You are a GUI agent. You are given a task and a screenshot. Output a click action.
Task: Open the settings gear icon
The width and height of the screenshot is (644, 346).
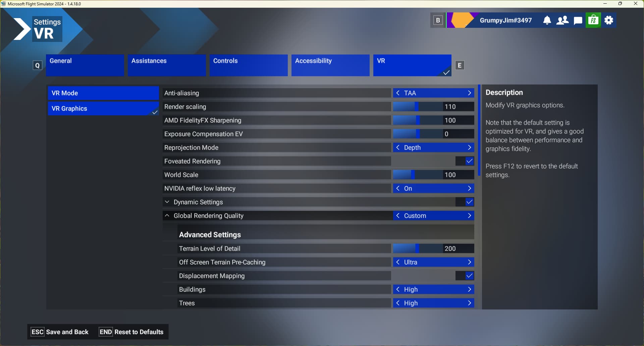coord(609,20)
